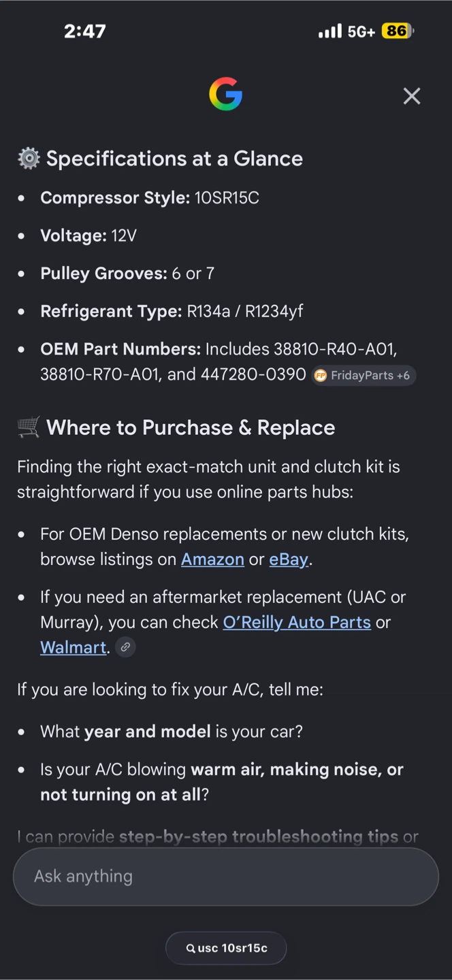Tap the cellular signal bars icon

pyautogui.click(x=330, y=31)
